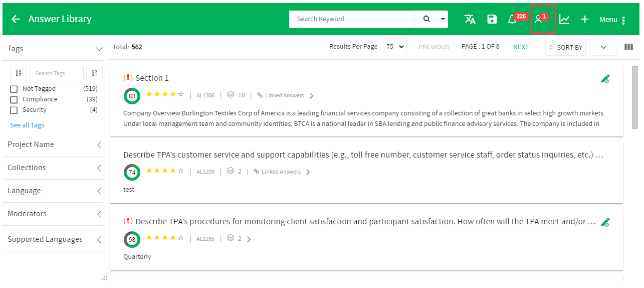
Task: Toggle the column view icon
Action: [628, 47]
